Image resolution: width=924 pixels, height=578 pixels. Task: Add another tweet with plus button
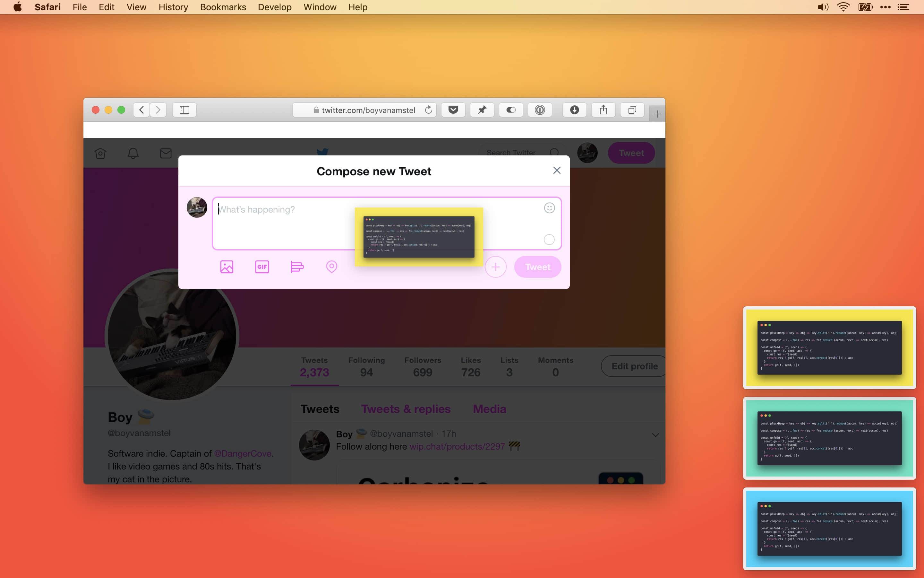coord(495,267)
